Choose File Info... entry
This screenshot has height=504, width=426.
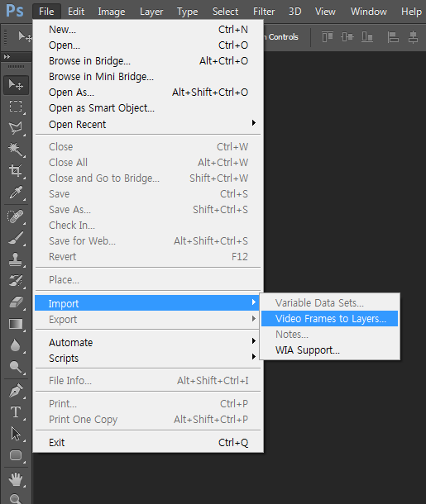point(148,381)
